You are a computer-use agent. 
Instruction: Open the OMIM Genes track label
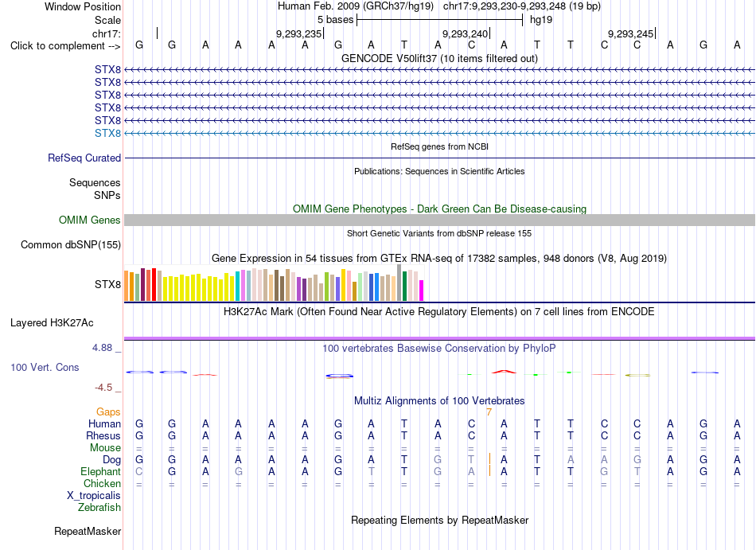click(90, 220)
